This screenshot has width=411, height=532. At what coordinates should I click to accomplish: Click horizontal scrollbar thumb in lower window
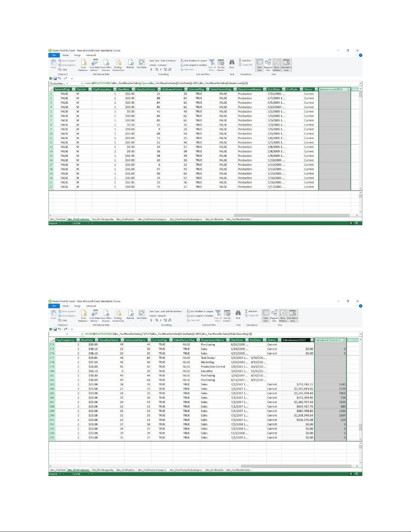coord(295,466)
